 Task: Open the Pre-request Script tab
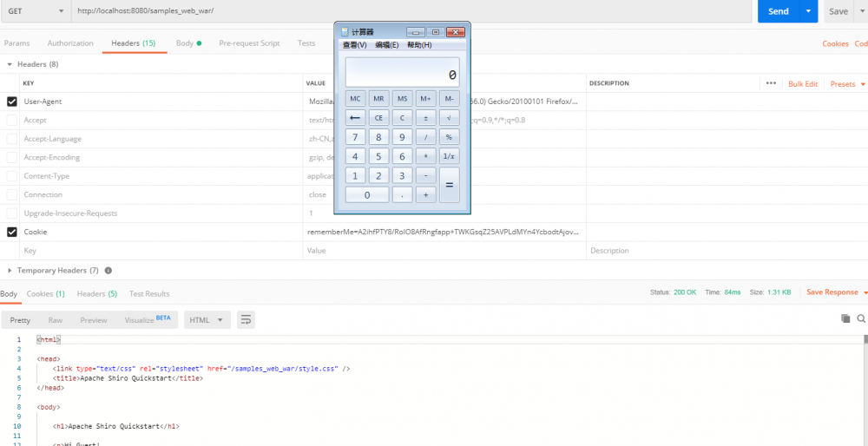249,43
